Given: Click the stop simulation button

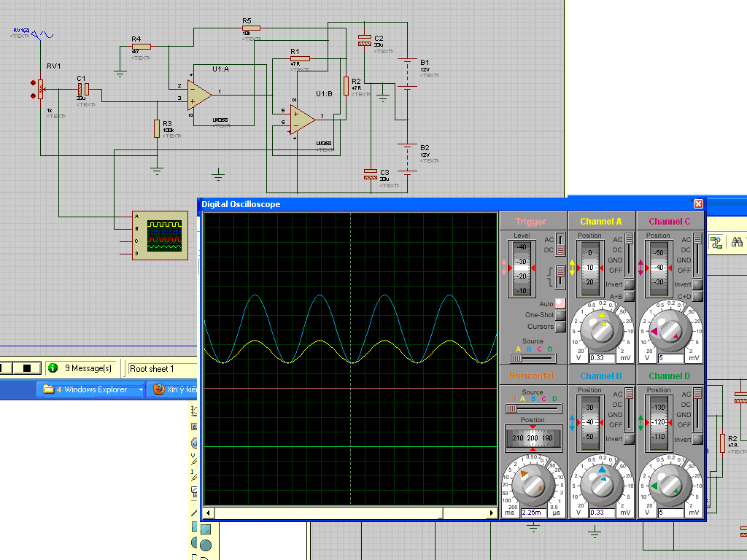Looking at the screenshot, I should [28, 368].
